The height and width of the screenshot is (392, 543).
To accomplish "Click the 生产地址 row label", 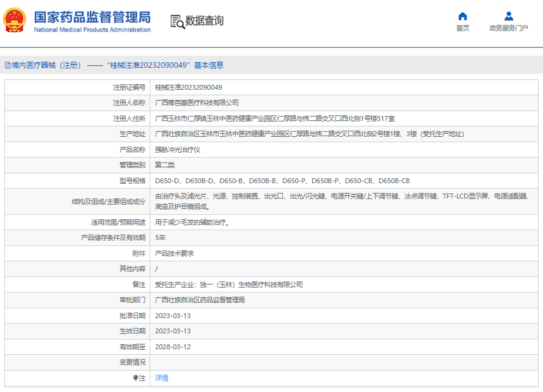I will coord(133,134).
